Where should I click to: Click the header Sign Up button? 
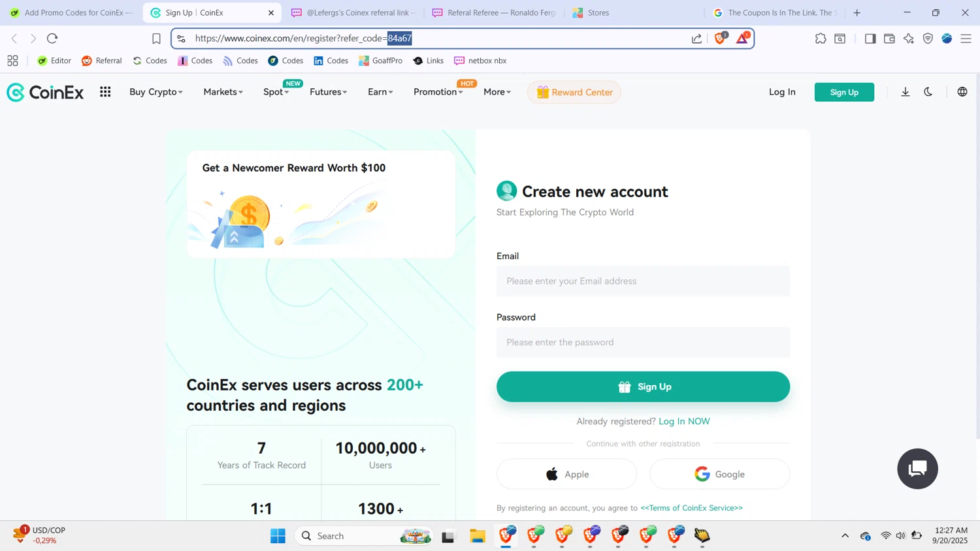(844, 92)
